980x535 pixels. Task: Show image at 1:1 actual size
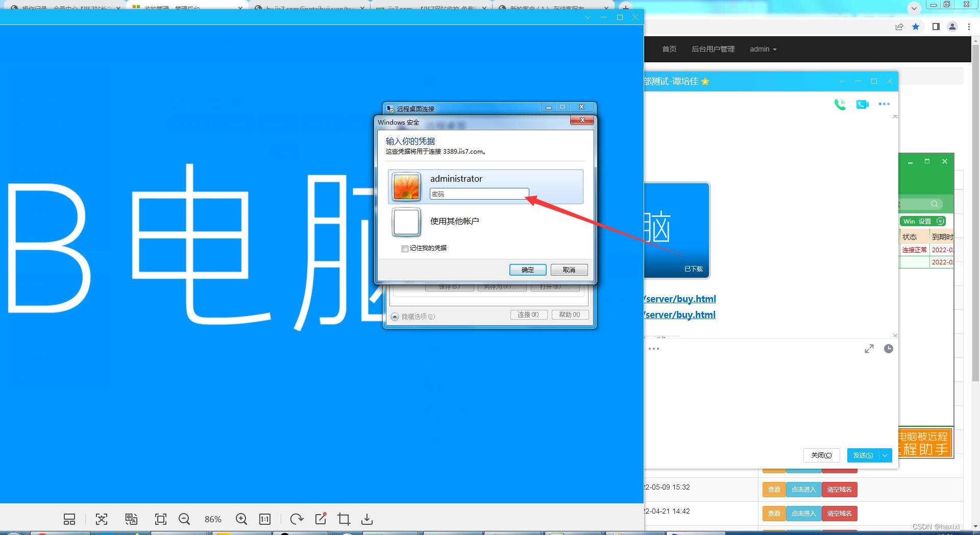265,519
